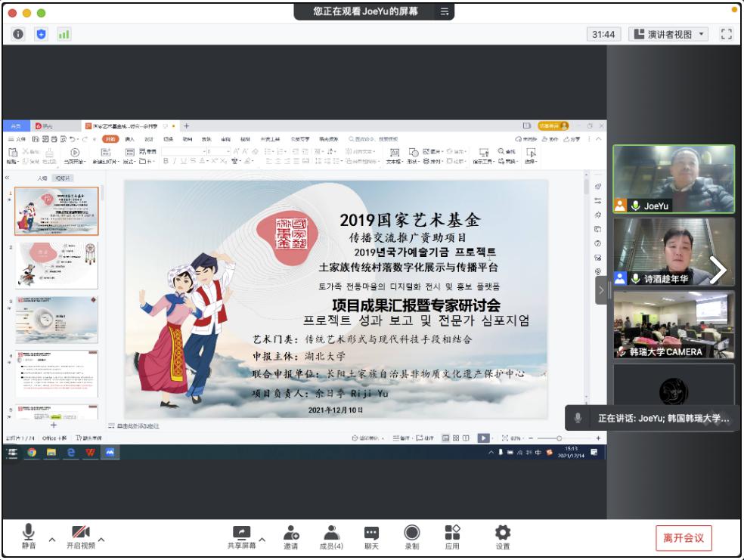Toggle the Record (录制) button
Image resolution: width=744 pixels, height=560 pixels.
[412, 537]
